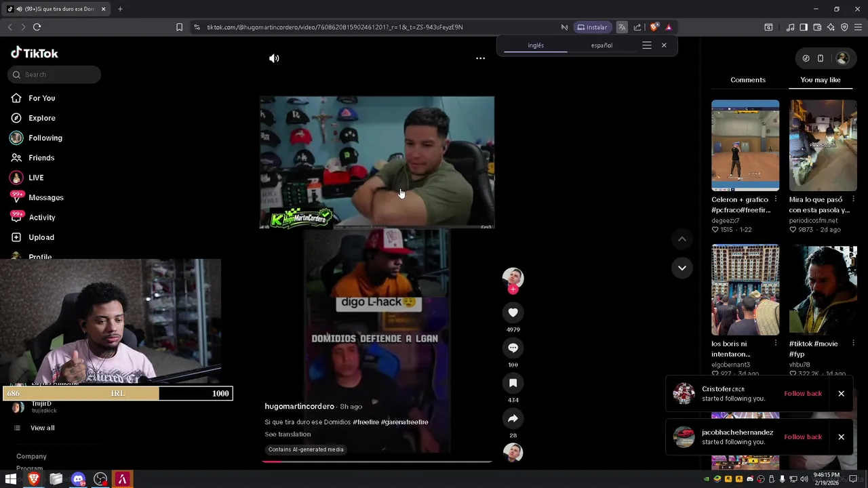Open creator avatar beside the video
The image size is (868, 488).
(513, 277)
